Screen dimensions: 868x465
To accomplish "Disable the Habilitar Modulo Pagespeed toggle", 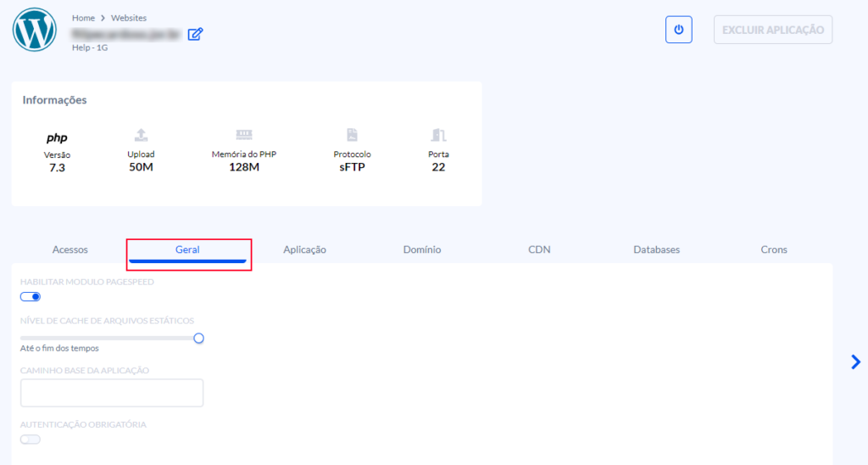I will point(31,297).
